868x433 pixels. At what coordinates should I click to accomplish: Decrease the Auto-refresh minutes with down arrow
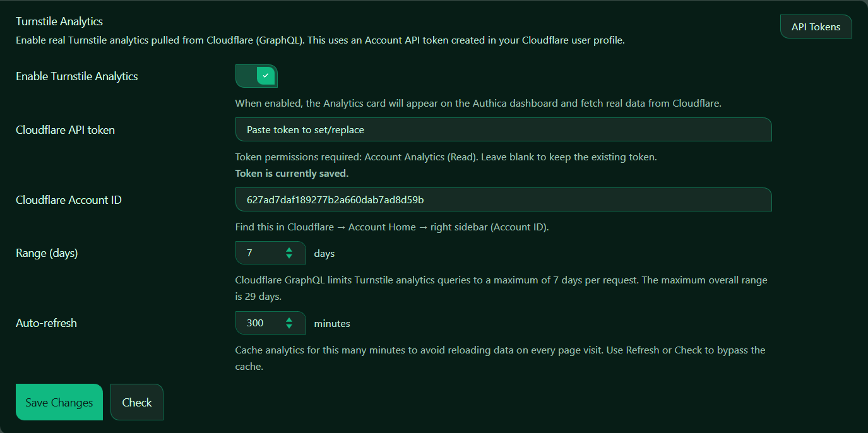[x=289, y=327]
